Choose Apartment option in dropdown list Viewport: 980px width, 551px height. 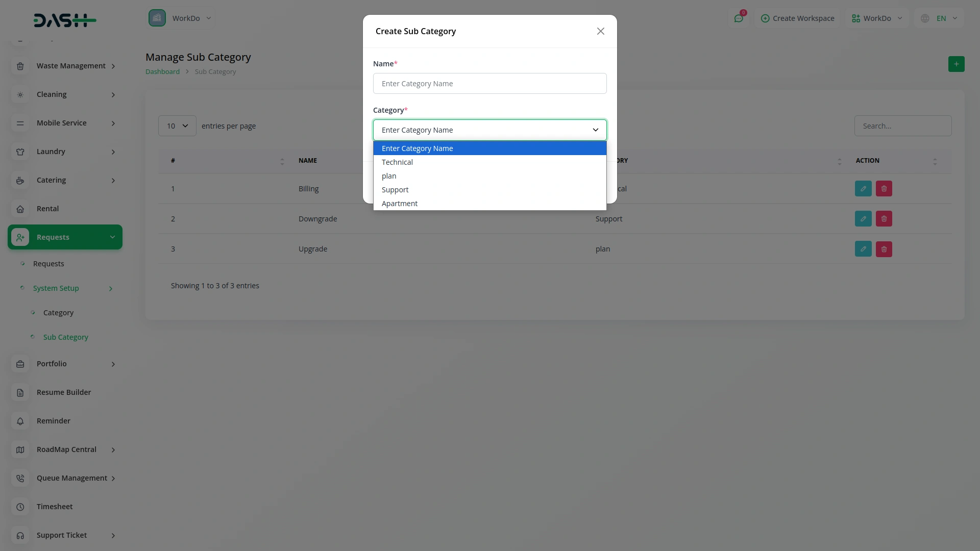point(399,204)
